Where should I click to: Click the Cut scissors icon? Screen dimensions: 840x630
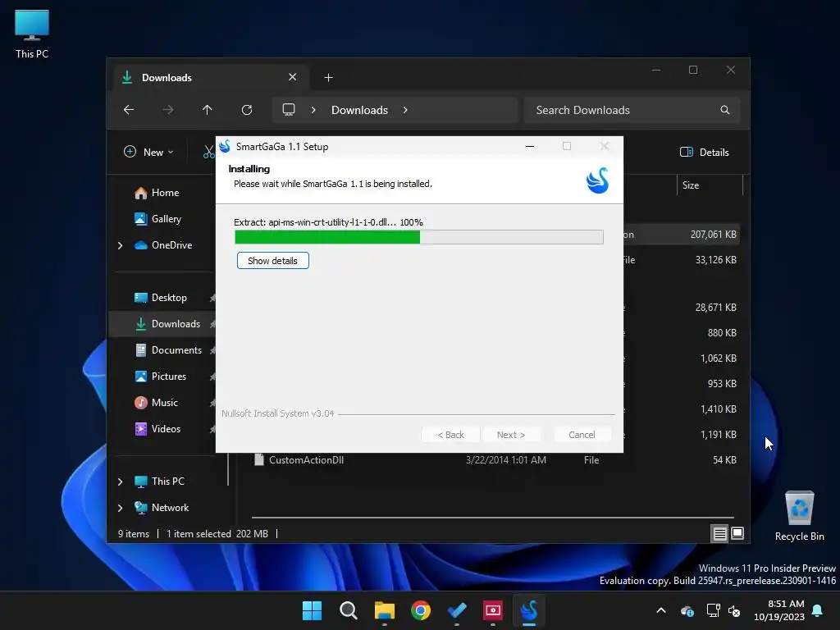209,152
